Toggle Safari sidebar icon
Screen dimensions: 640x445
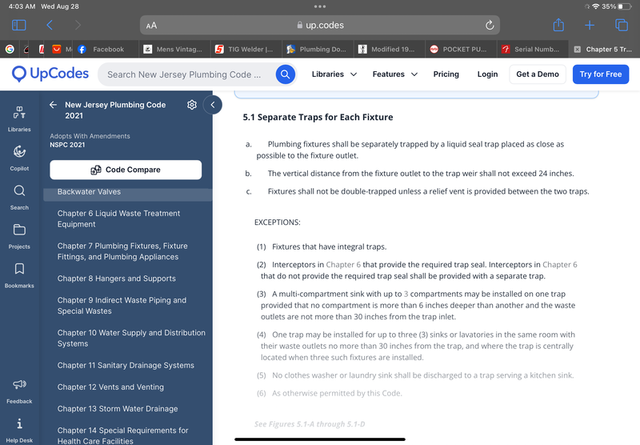(x=19, y=25)
